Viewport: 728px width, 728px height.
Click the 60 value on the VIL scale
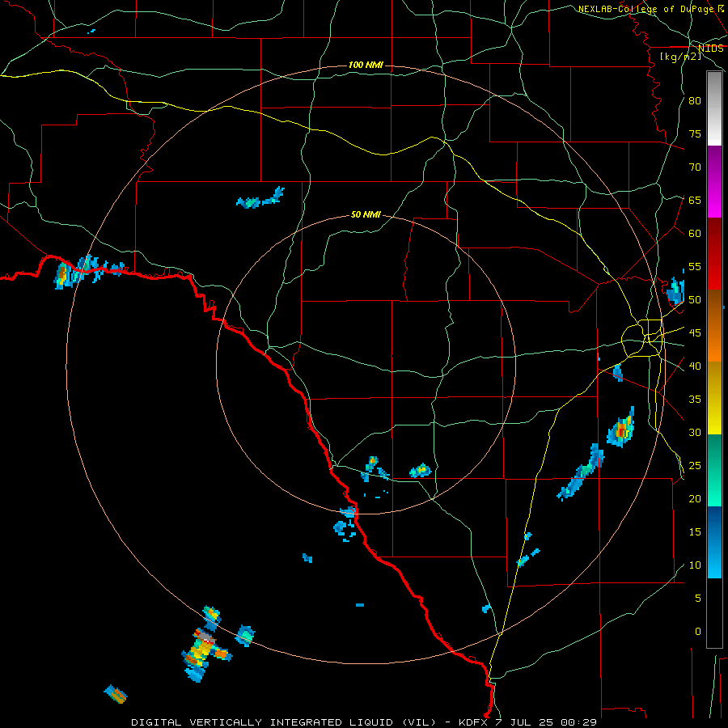[x=695, y=234]
